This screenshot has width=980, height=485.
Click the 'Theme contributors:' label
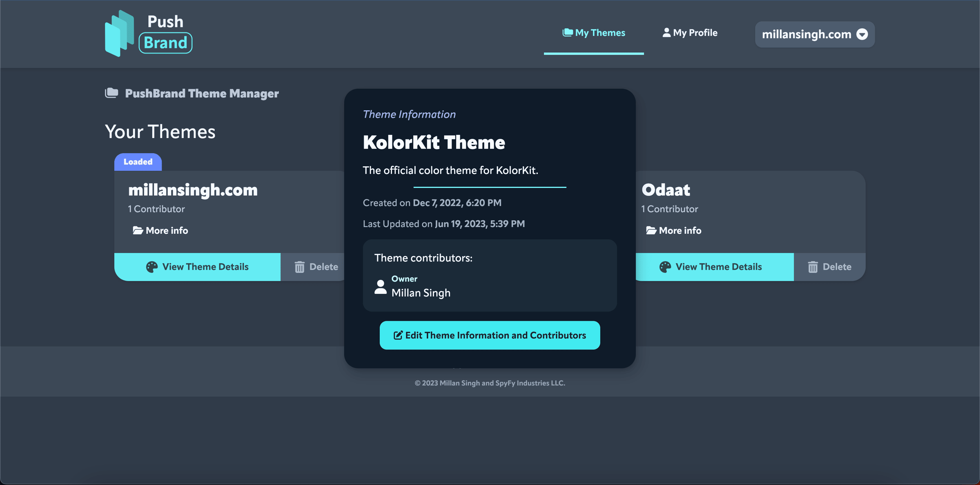423,258
